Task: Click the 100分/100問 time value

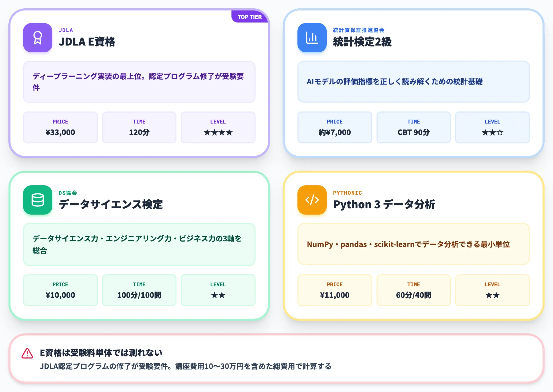Action: tap(139, 295)
